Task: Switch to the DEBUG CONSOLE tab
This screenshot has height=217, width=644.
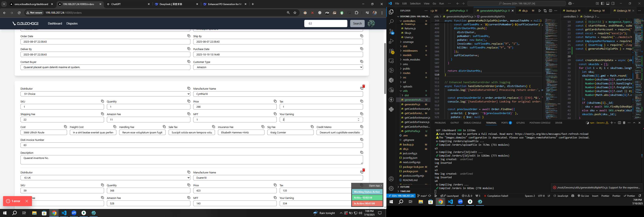Action: click(472, 123)
